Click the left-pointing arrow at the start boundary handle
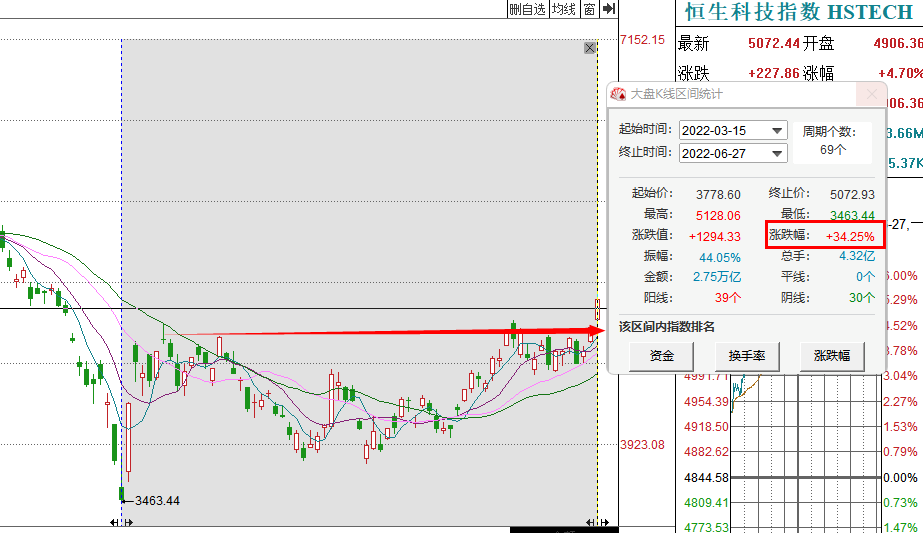Viewport: 923px width, 533px height. [x=114, y=522]
